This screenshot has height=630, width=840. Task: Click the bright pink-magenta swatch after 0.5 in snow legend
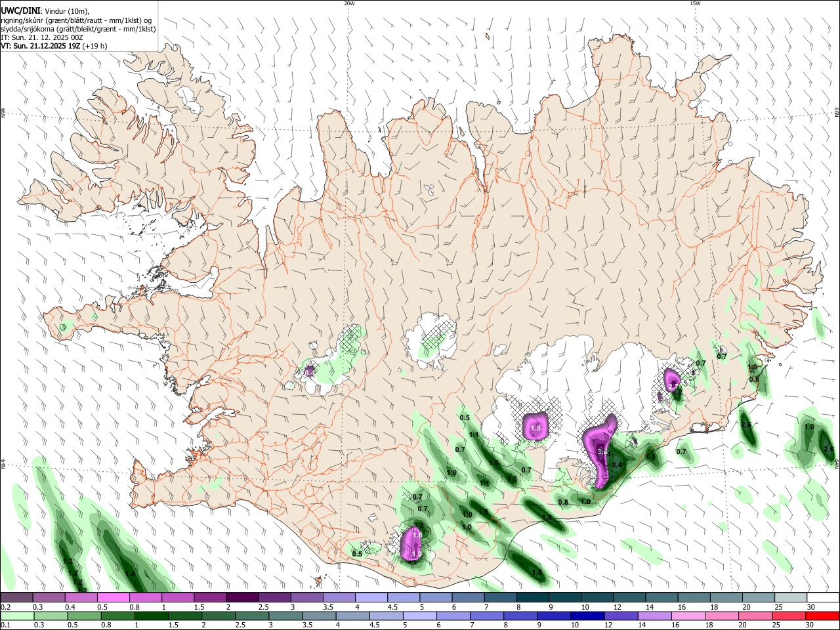114,598
